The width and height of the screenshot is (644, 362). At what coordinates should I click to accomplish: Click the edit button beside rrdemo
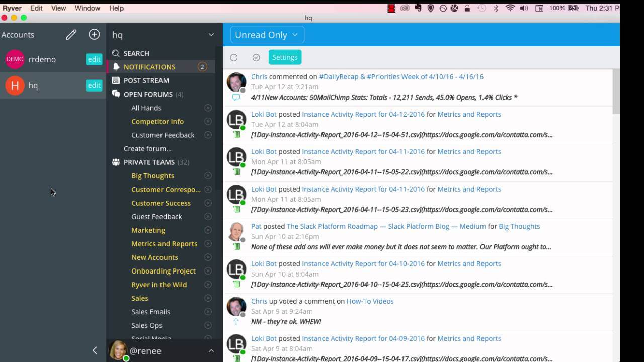point(94,59)
